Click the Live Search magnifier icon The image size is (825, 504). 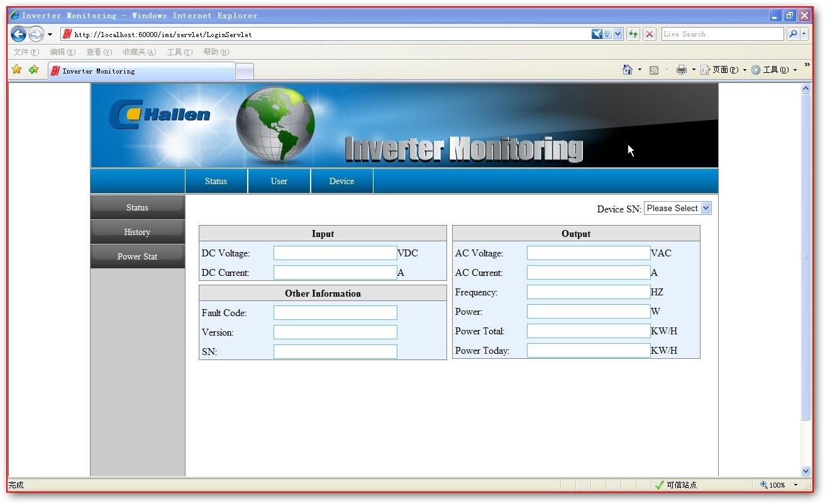pos(793,34)
